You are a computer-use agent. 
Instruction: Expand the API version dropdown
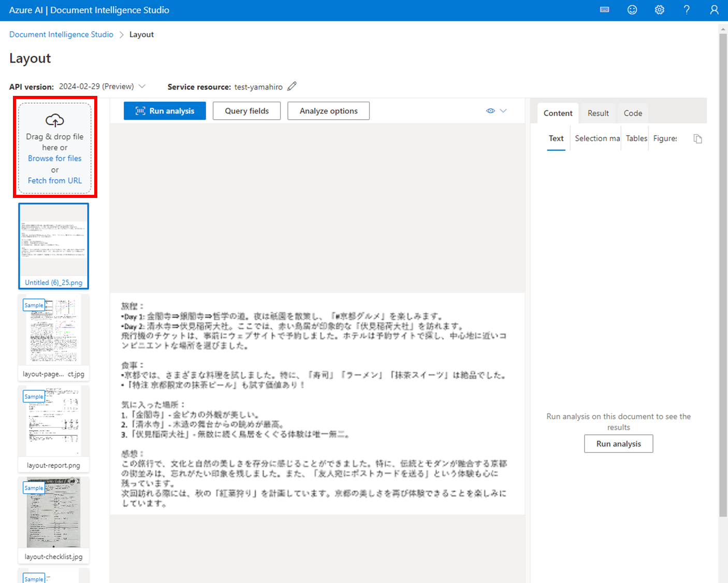142,86
